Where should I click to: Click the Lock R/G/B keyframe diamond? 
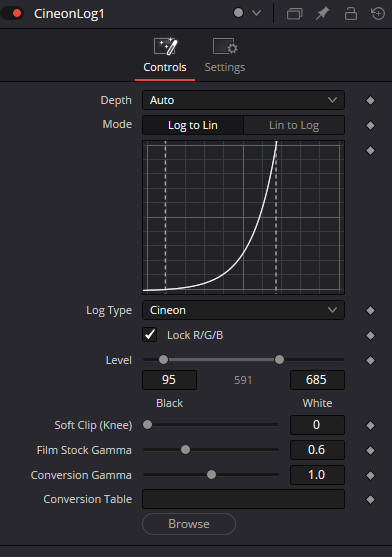(x=370, y=335)
